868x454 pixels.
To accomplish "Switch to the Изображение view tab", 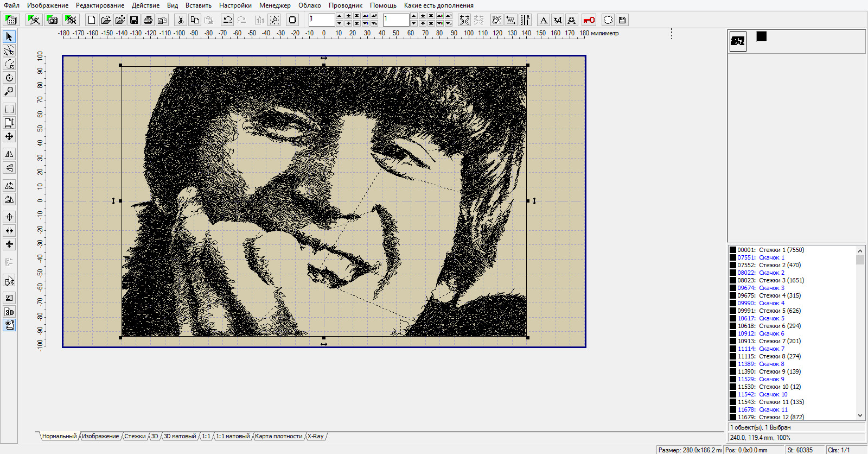I will coord(100,436).
